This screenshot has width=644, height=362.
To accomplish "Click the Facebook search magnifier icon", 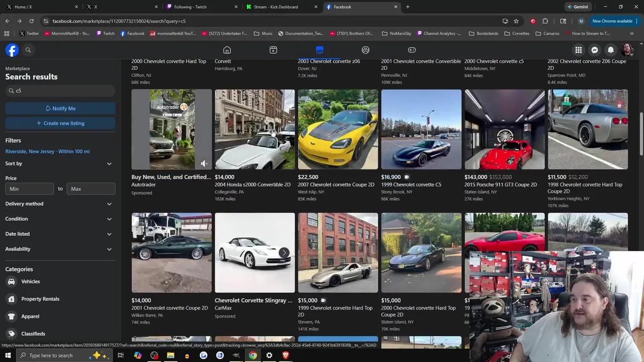I will [x=28, y=50].
